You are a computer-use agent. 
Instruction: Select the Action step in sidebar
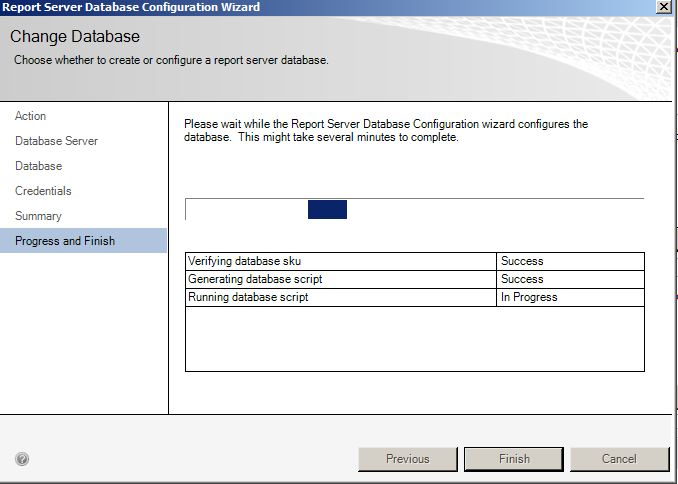[30, 116]
